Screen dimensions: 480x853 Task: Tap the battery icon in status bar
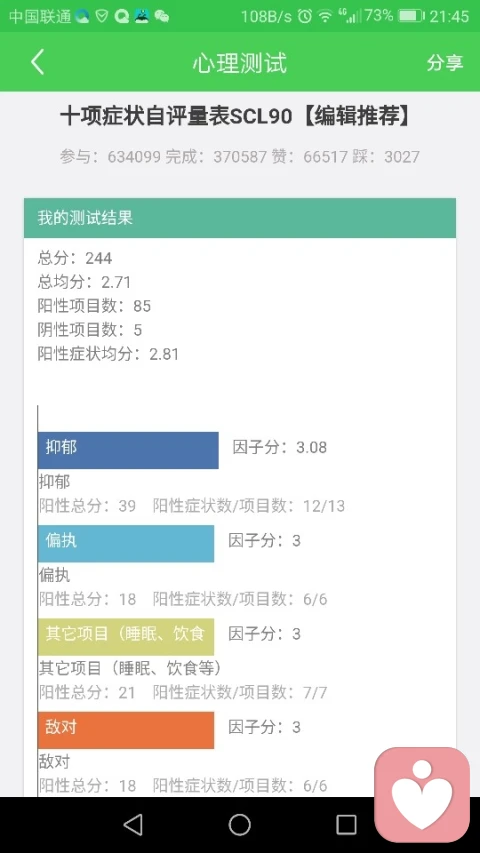tap(411, 16)
